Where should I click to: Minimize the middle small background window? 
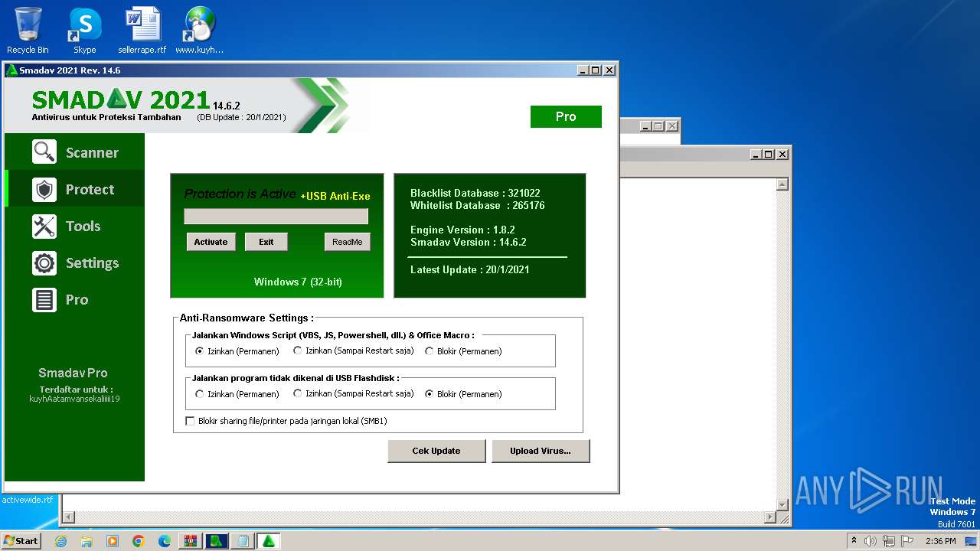point(645,126)
